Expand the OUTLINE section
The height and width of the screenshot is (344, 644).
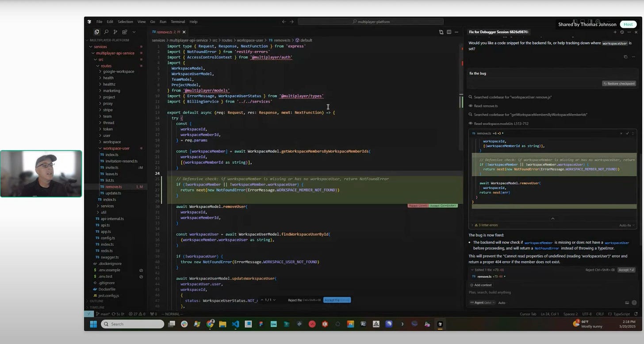click(x=96, y=301)
